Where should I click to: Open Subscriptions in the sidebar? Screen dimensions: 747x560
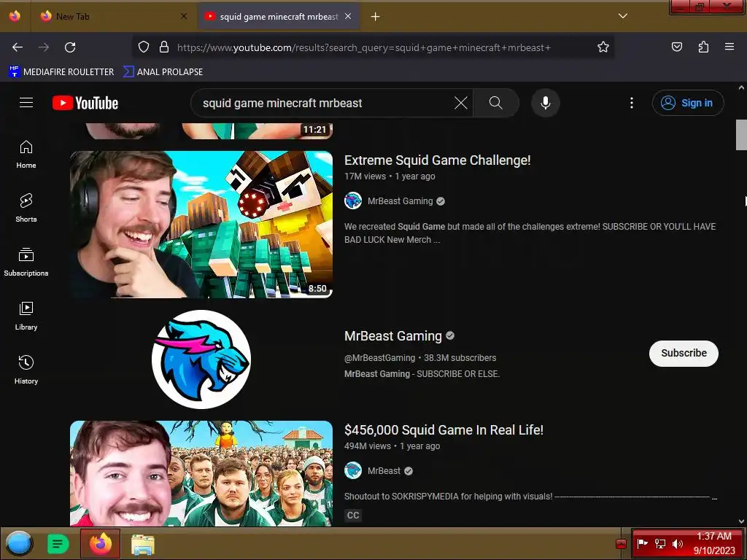[26, 262]
